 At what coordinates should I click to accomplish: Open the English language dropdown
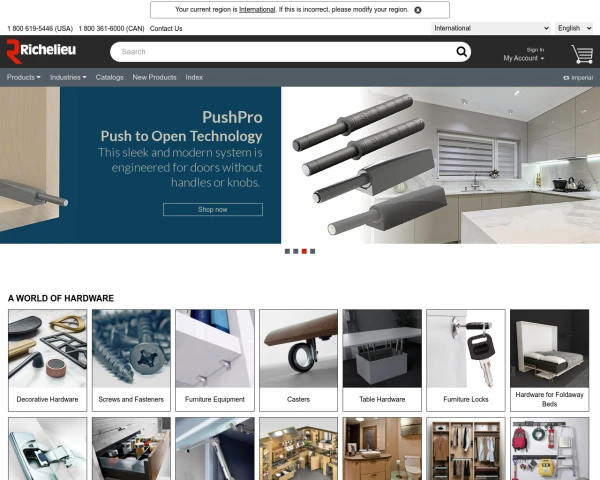(x=574, y=28)
